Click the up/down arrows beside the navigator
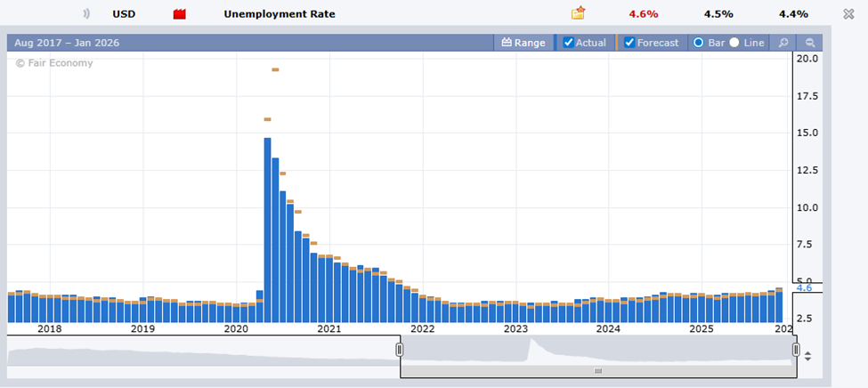 click(807, 357)
